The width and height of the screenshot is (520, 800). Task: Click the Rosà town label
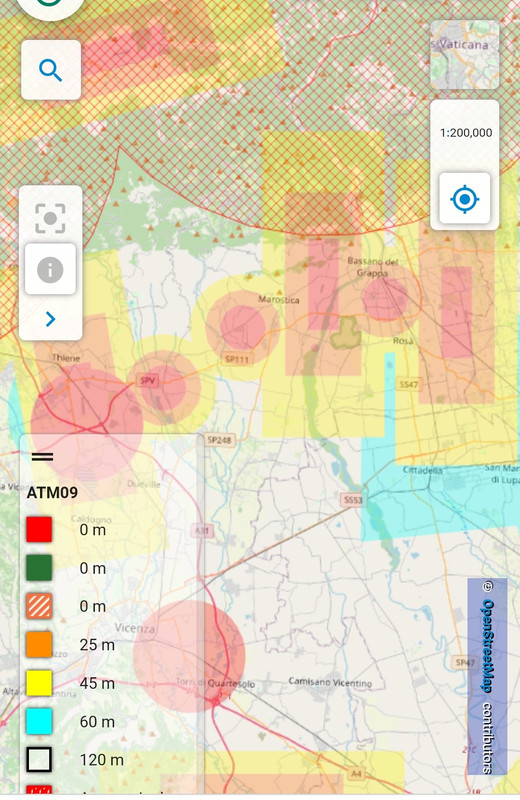(403, 341)
